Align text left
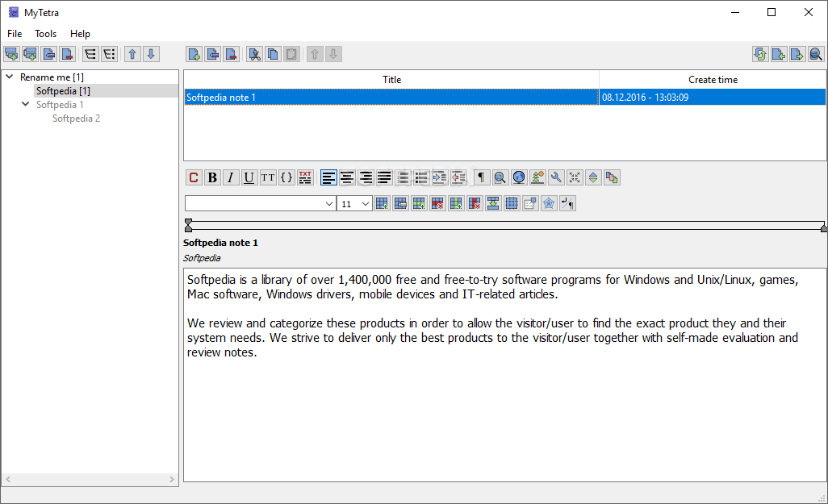 [x=328, y=178]
